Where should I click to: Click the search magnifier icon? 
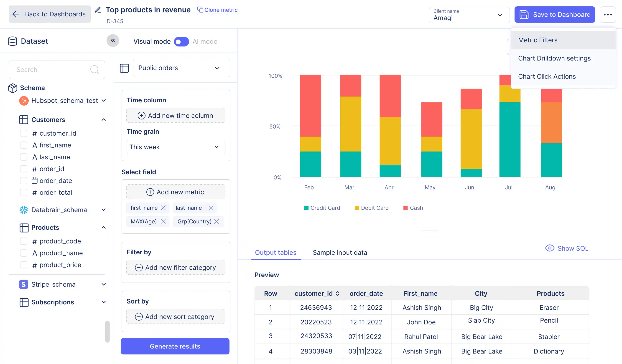(x=94, y=70)
